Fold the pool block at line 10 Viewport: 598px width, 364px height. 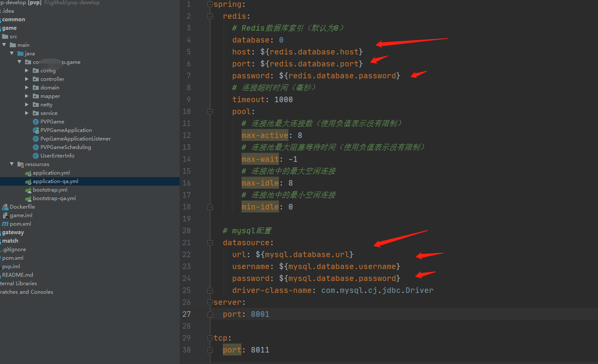click(x=210, y=112)
